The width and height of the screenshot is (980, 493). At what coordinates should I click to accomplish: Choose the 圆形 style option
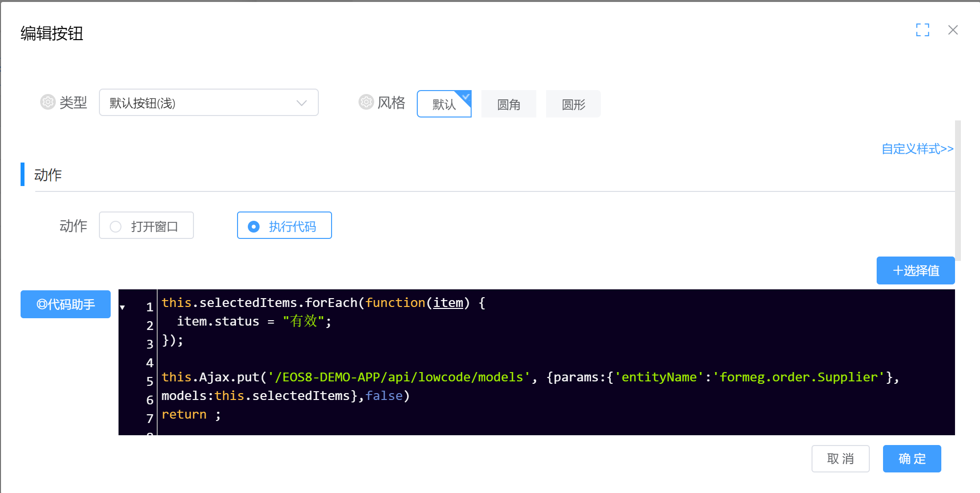point(573,104)
